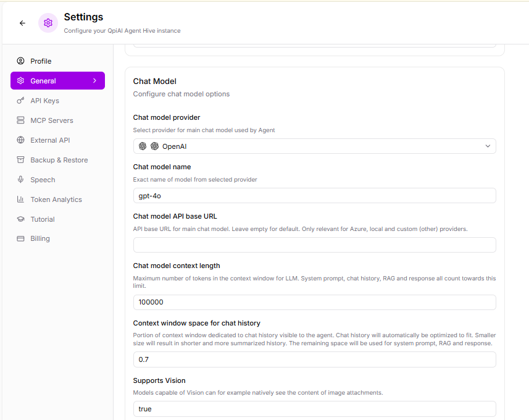Click the Tutorial graduation cap icon
Viewport: 529px width, 420px height.
20,219
